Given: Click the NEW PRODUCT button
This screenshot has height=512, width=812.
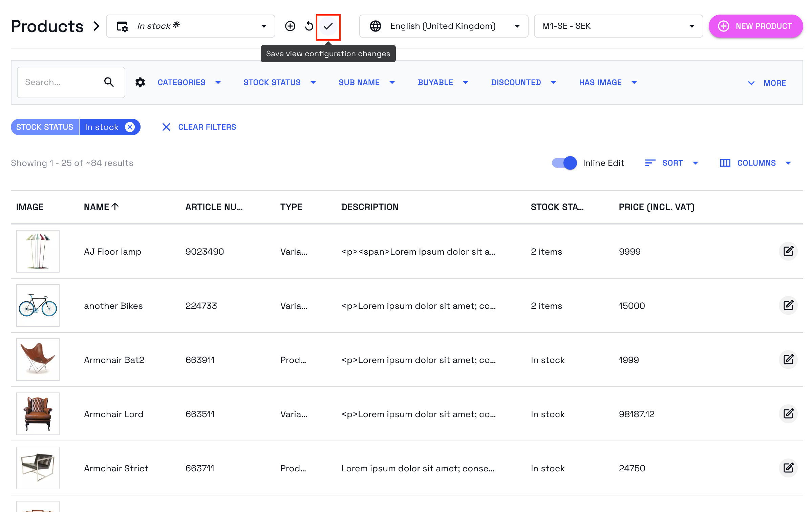Looking at the screenshot, I should (755, 26).
